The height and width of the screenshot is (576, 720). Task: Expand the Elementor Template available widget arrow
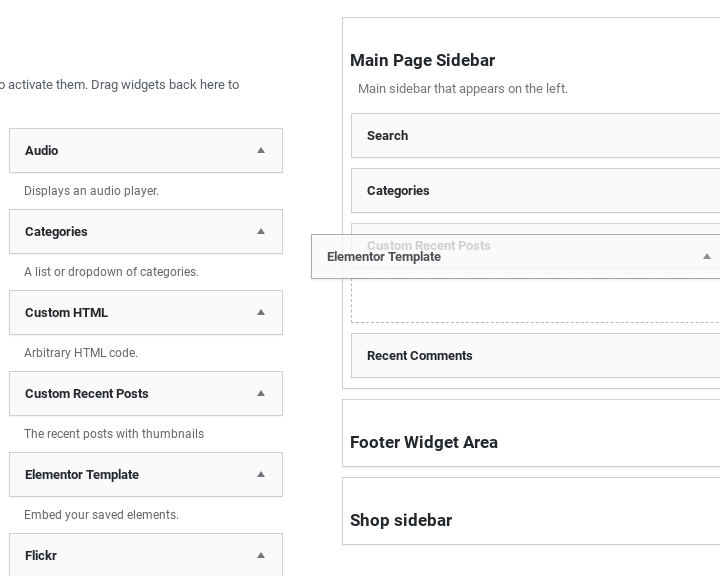point(261,475)
